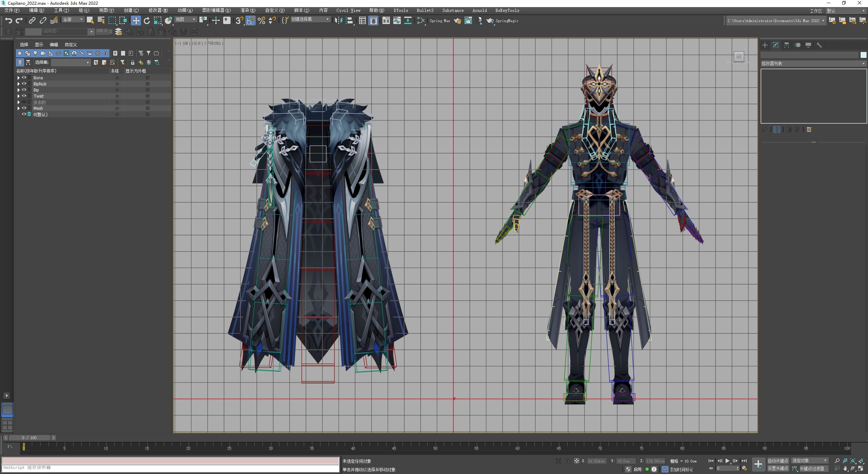
Task: Open the Align tool
Action: pos(350,21)
